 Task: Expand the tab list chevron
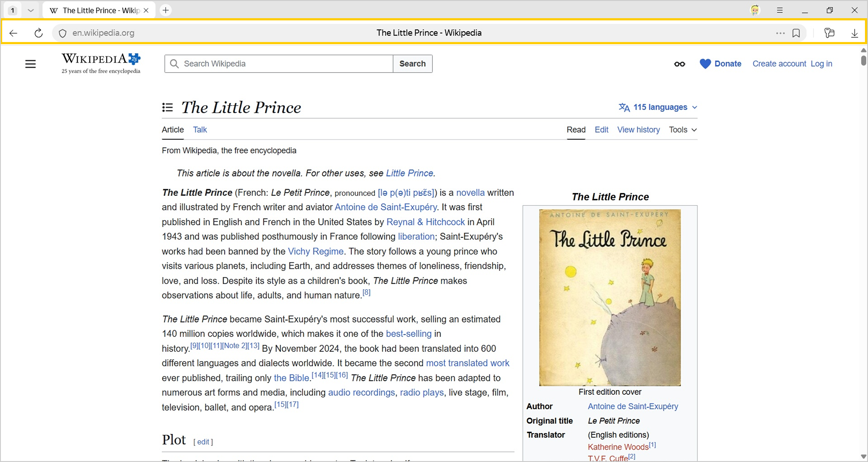pyautogui.click(x=31, y=10)
